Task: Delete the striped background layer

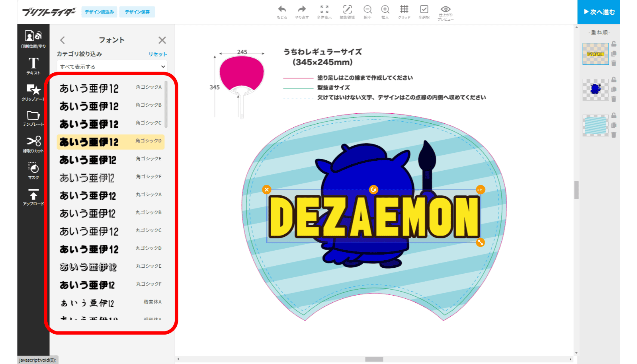Action: tap(614, 134)
